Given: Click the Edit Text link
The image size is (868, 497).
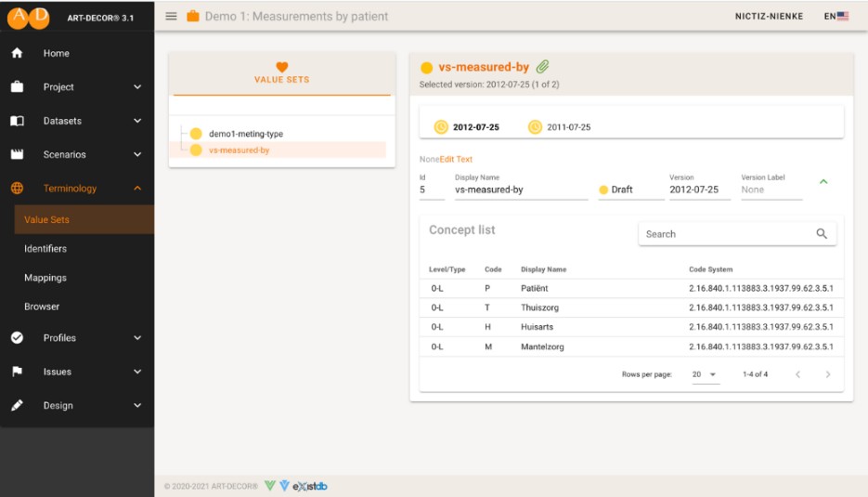Looking at the screenshot, I should click(x=456, y=160).
